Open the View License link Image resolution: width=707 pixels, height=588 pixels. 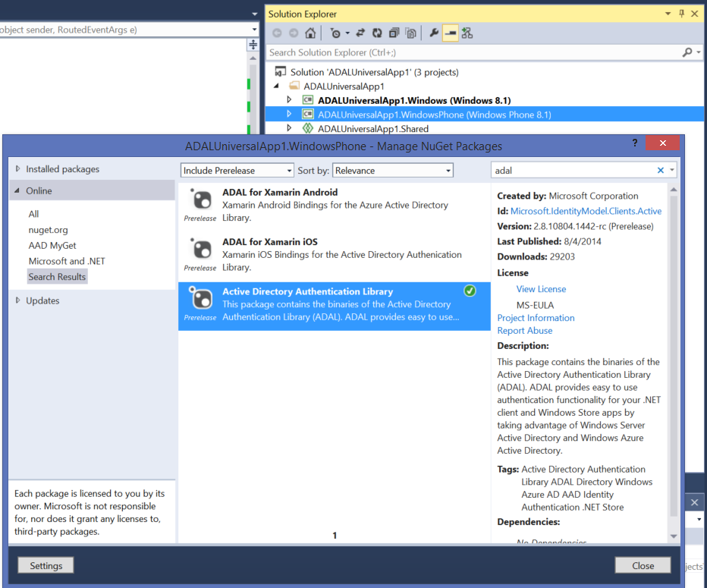tap(541, 289)
